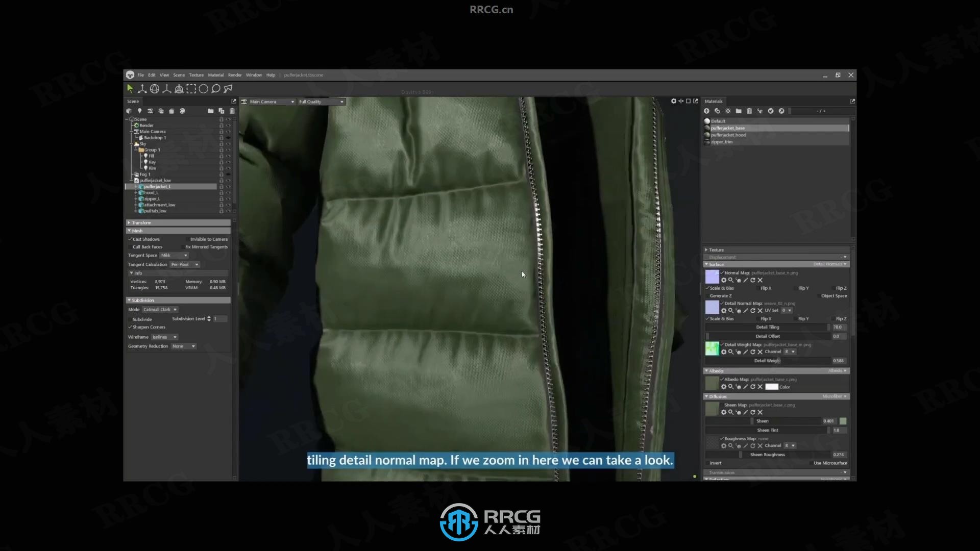The width and height of the screenshot is (980, 551).
Task: Choose the polygon selection tool
Action: (228, 89)
